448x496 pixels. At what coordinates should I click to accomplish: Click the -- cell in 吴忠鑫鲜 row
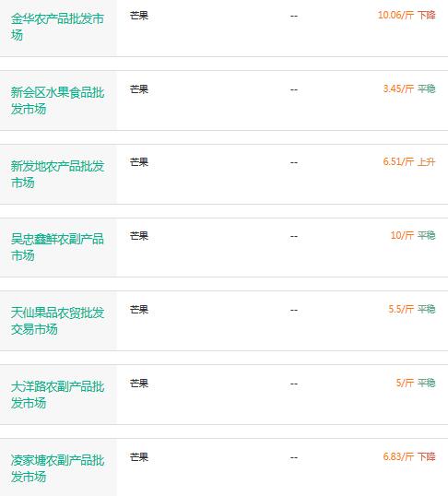[x=294, y=236]
